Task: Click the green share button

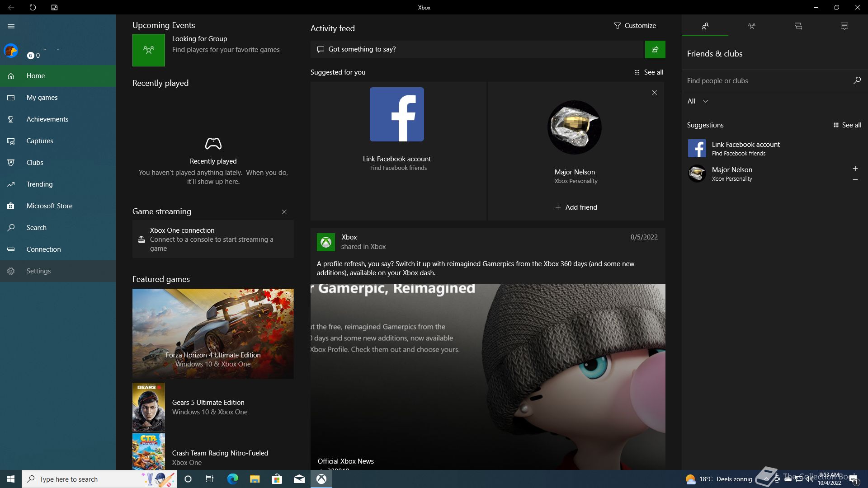Action: pos(655,49)
